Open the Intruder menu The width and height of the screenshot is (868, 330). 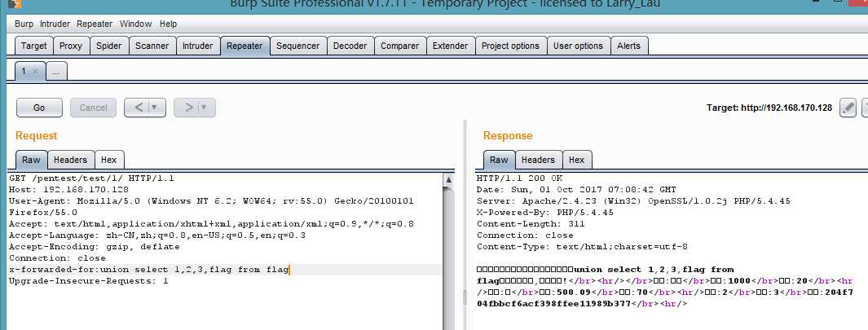(55, 24)
